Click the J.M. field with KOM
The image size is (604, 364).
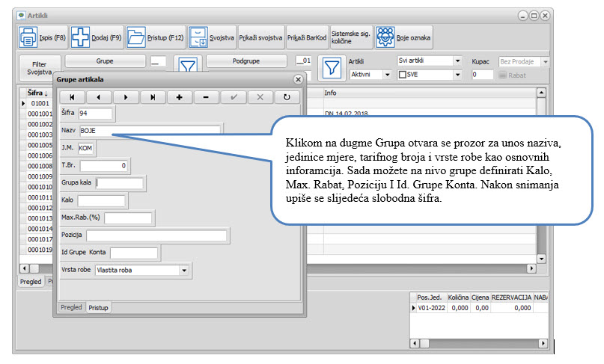[x=85, y=148]
